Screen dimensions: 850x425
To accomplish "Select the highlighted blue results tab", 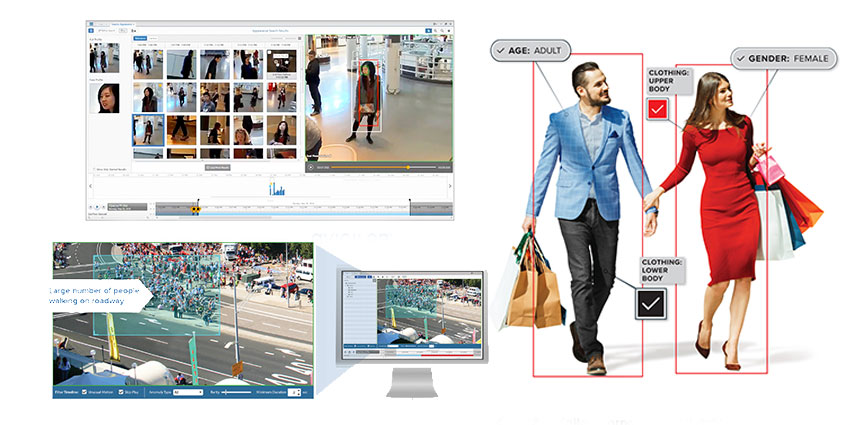I will click(x=140, y=38).
